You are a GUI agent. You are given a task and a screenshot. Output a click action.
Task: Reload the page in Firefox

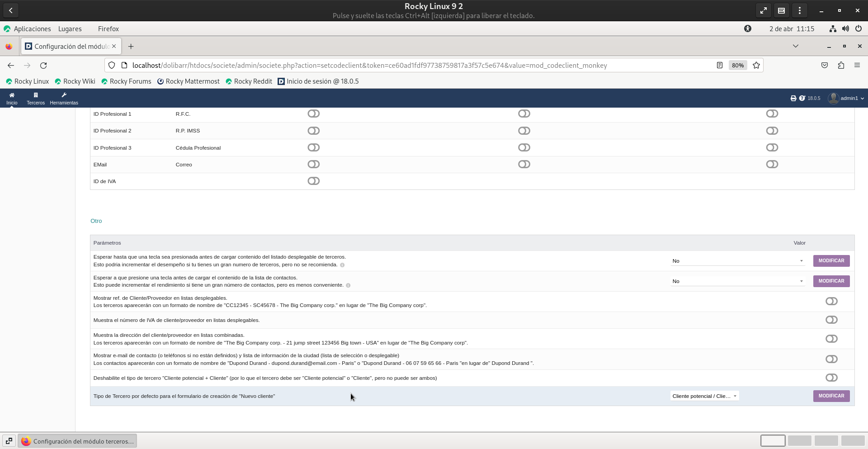point(43,65)
